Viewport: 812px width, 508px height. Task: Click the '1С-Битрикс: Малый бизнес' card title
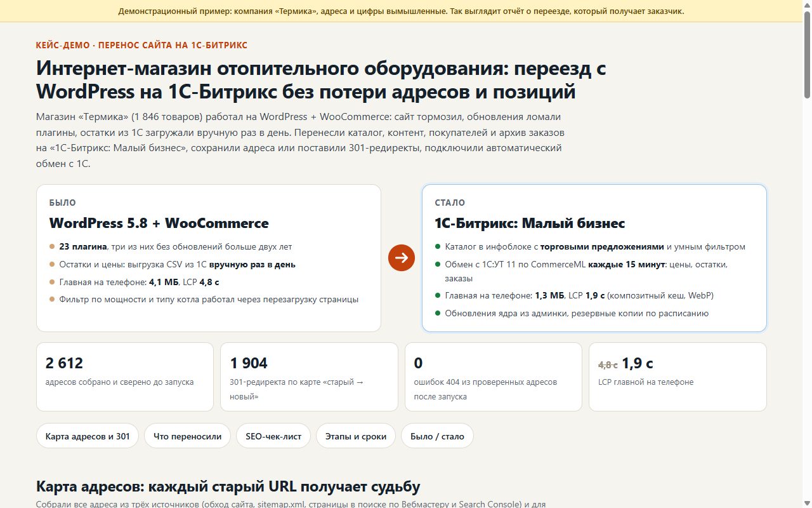[530, 224]
